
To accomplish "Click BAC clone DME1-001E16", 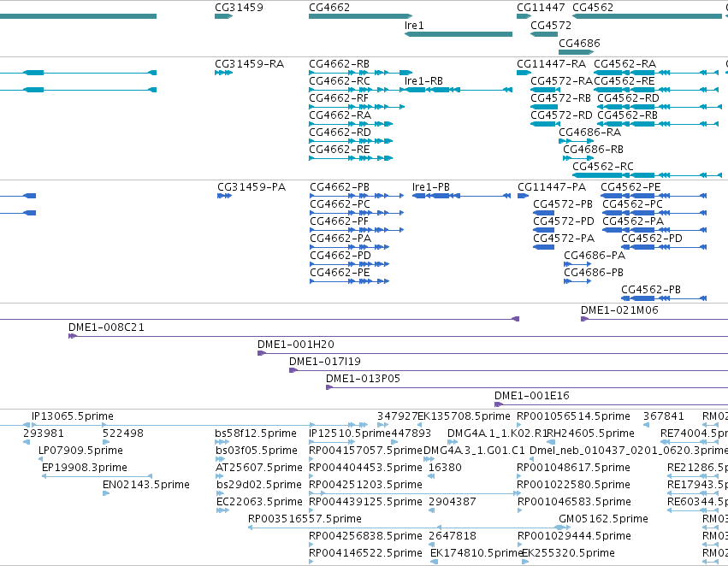I will (531, 396).
